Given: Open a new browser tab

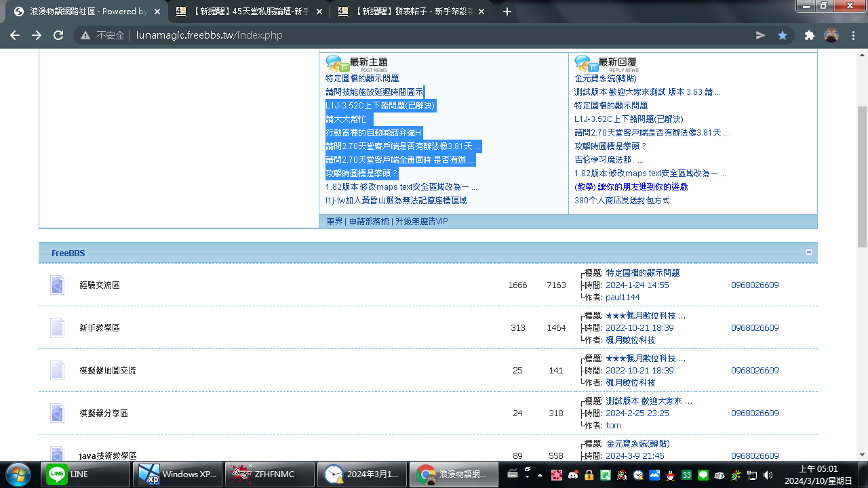Looking at the screenshot, I should point(507,12).
